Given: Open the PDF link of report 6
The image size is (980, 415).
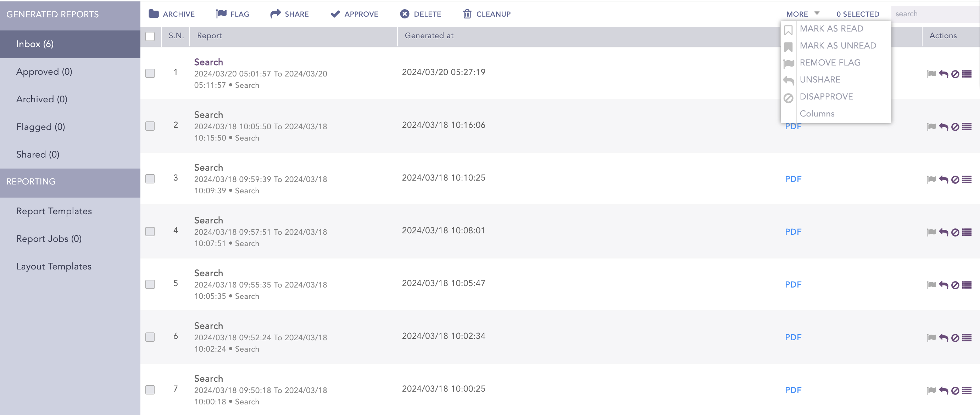Looking at the screenshot, I should click(x=793, y=337).
